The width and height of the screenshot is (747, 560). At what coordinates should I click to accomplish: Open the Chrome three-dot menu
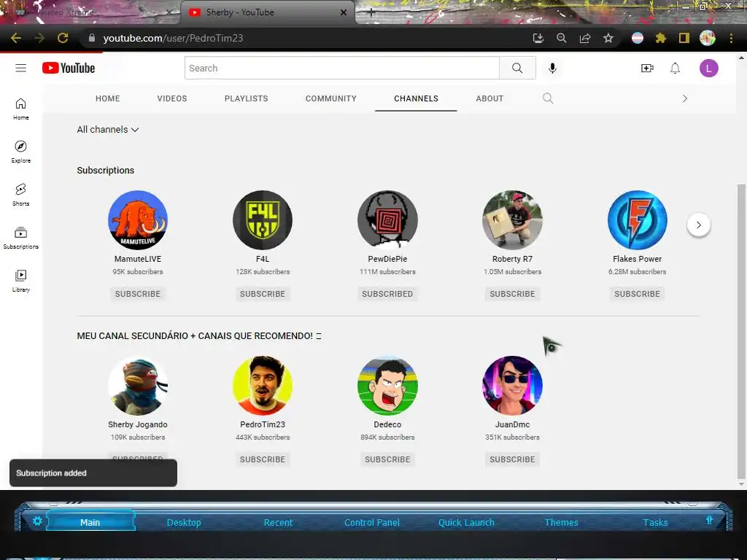click(x=731, y=38)
